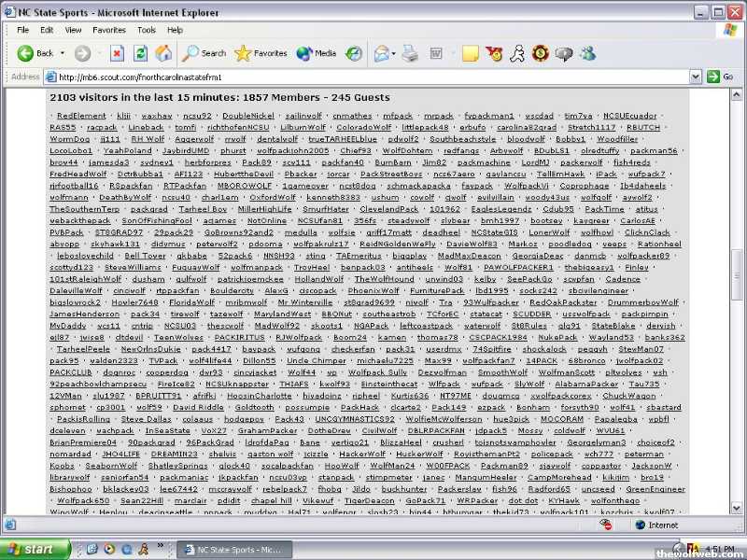Open the Media toolbar button
Screen dimensions: 747x560
point(316,53)
